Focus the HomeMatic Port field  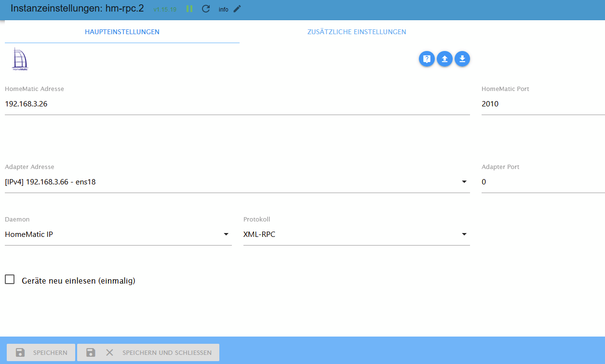click(x=543, y=104)
